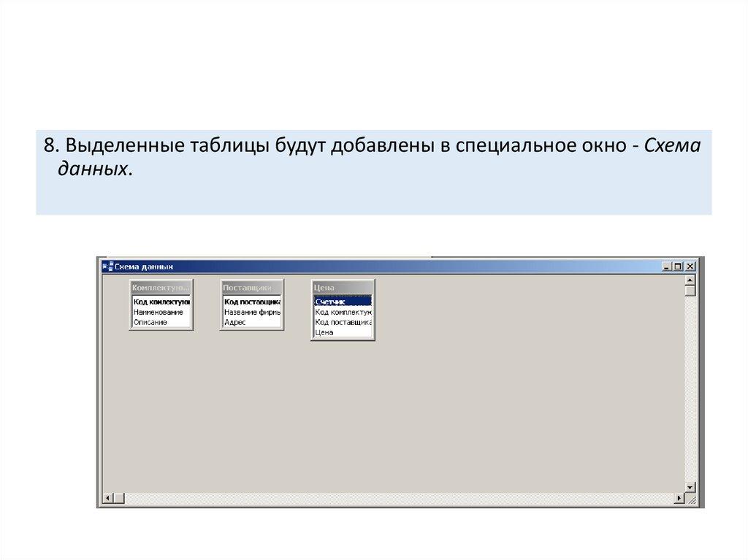
Task: Select the Поставщики table title bar
Action: click(251, 288)
